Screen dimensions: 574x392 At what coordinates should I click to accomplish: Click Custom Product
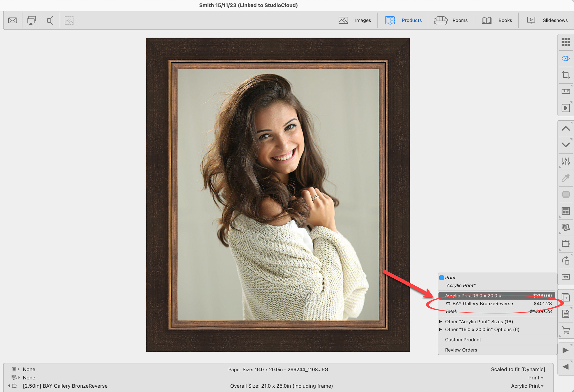coord(463,340)
